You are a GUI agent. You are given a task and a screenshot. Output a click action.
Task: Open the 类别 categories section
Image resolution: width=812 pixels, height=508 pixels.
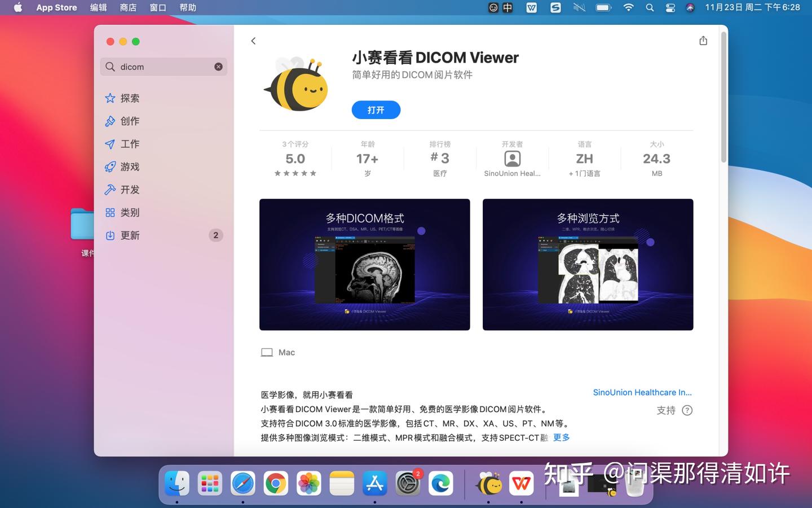point(130,212)
